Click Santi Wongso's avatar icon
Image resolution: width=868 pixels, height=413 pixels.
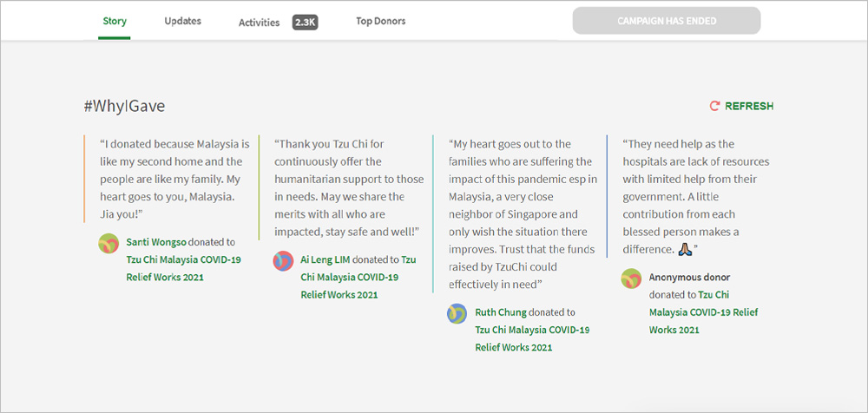click(x=108, y=243)
